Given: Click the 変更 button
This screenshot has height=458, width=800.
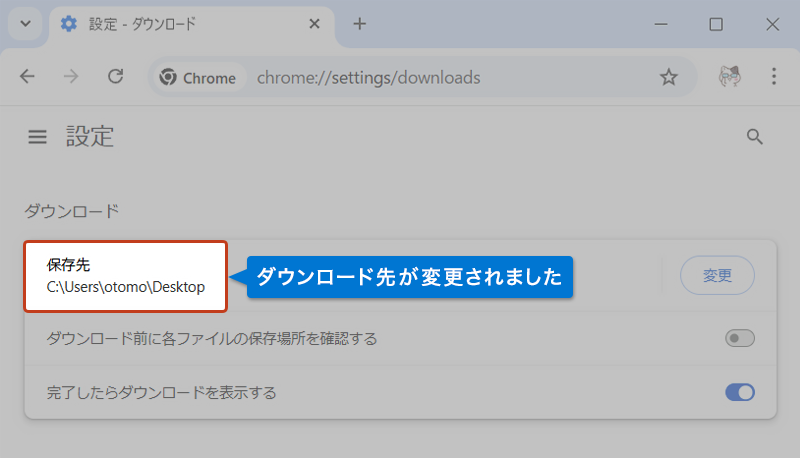Looking at the screenshot, I should [717, 275].
